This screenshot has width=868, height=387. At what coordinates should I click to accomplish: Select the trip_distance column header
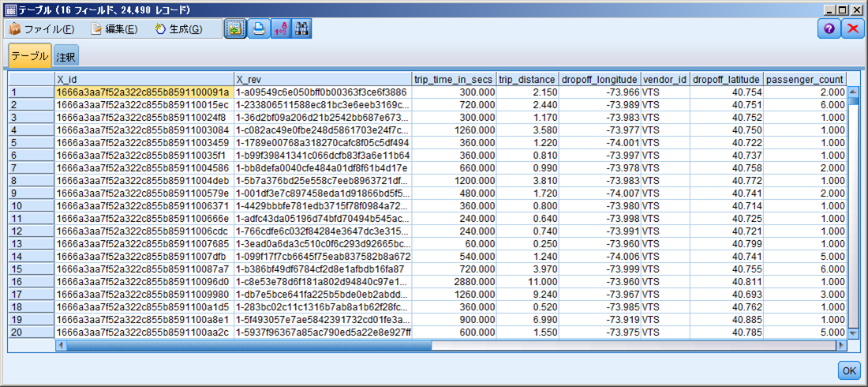click(528, 79)
